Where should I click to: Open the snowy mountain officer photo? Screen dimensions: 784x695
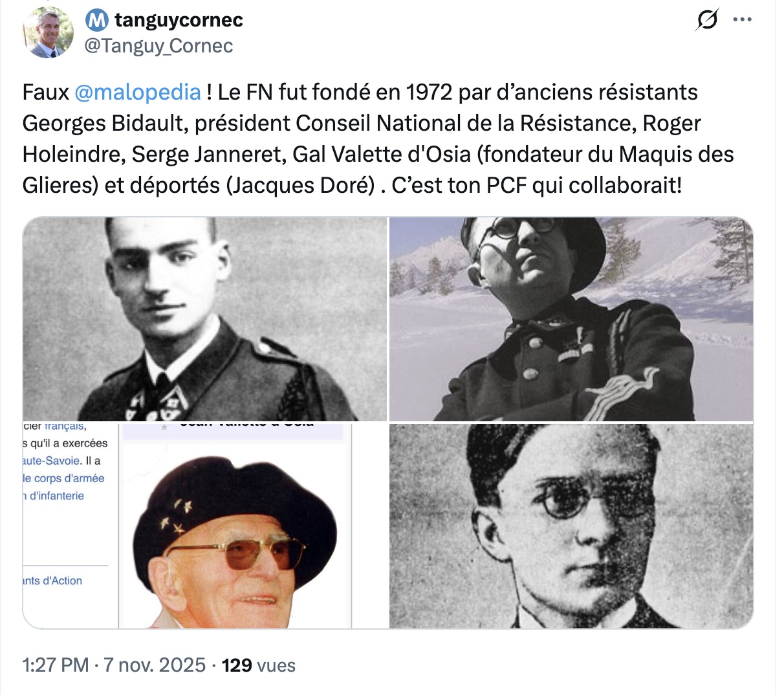[571, 319]
